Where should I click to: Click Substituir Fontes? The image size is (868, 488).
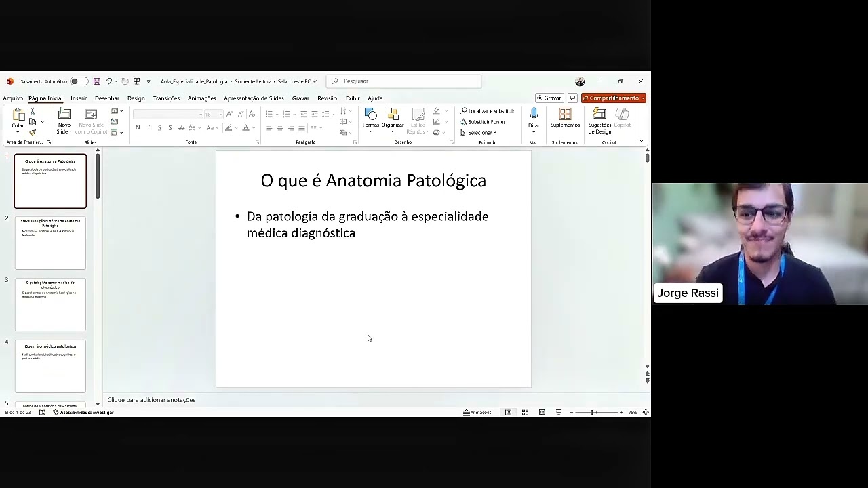[x=483, y=122]
